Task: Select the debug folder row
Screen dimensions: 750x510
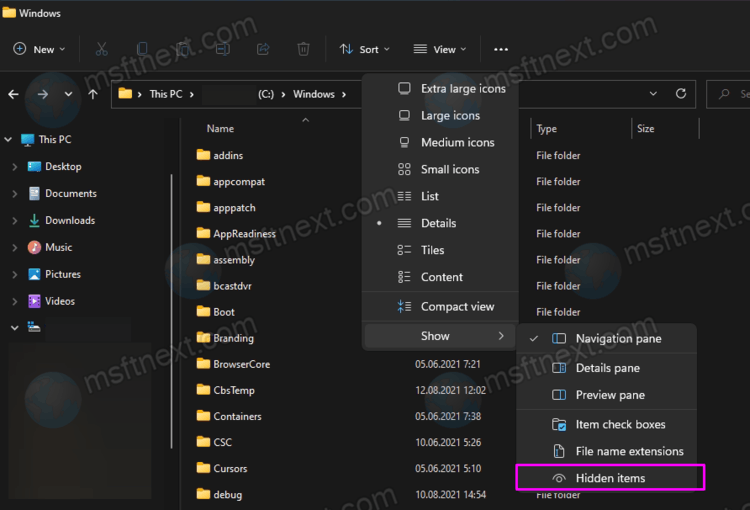Action: [221, 494]
